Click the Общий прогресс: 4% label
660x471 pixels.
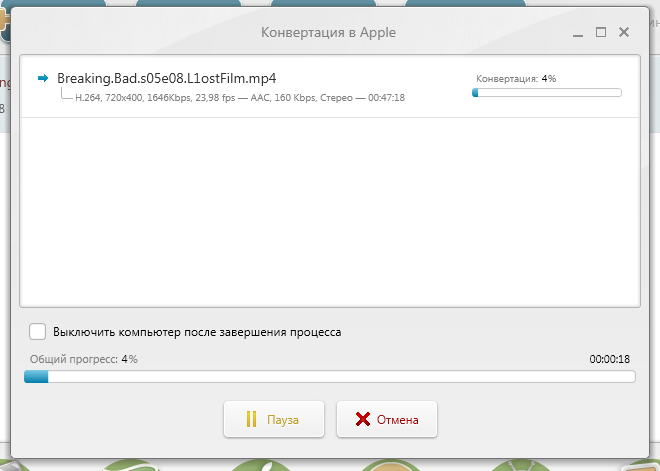[84, 359]
